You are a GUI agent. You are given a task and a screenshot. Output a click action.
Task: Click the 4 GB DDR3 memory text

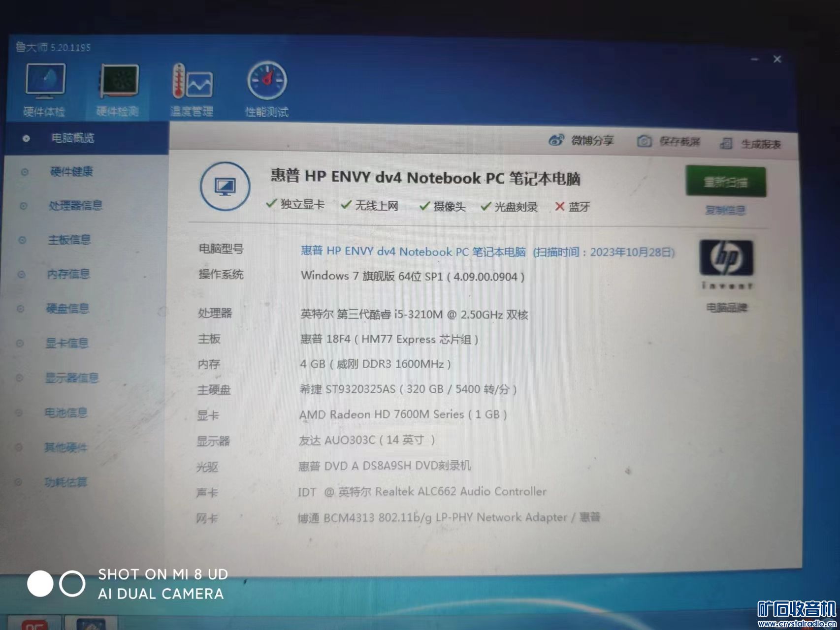[x=375, y=364]
